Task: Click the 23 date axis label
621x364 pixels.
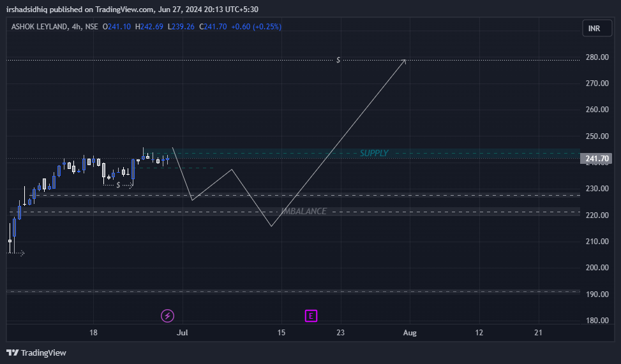Action: (x=341, y=333)
